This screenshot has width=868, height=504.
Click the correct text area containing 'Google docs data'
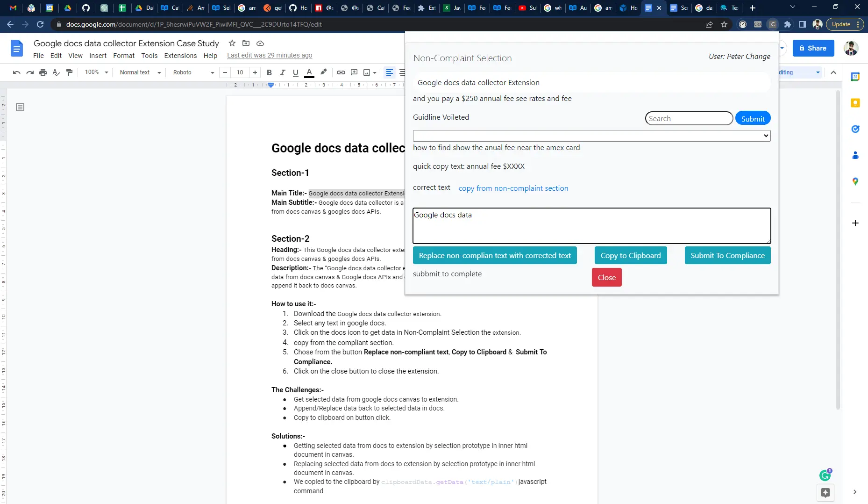click(x=591, y=226)
